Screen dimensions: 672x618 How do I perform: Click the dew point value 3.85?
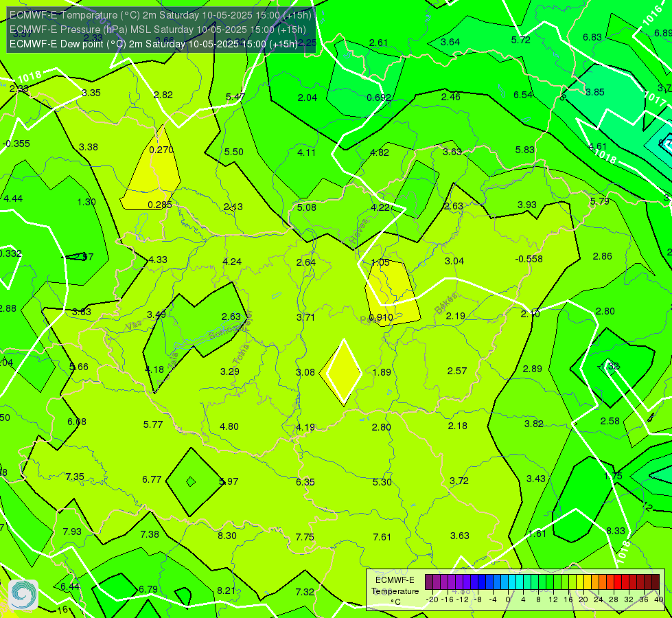(x=595, y=92)
